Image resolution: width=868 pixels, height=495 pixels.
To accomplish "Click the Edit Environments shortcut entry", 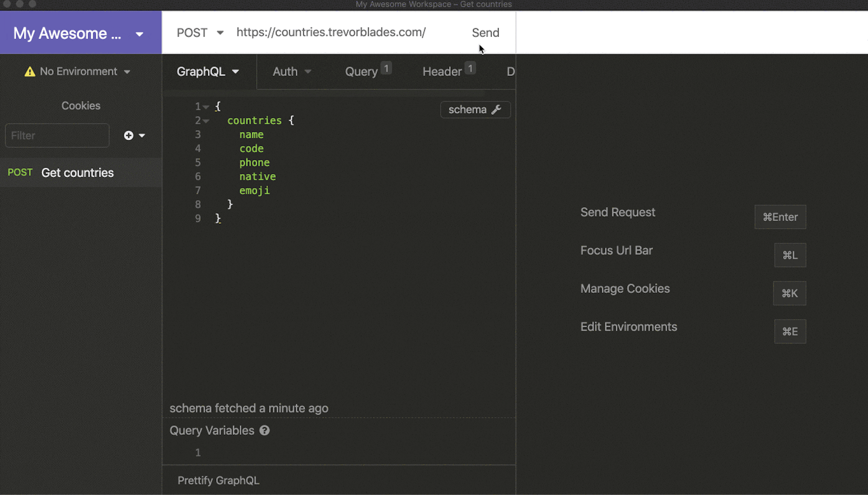I will (x=628, y=326).
